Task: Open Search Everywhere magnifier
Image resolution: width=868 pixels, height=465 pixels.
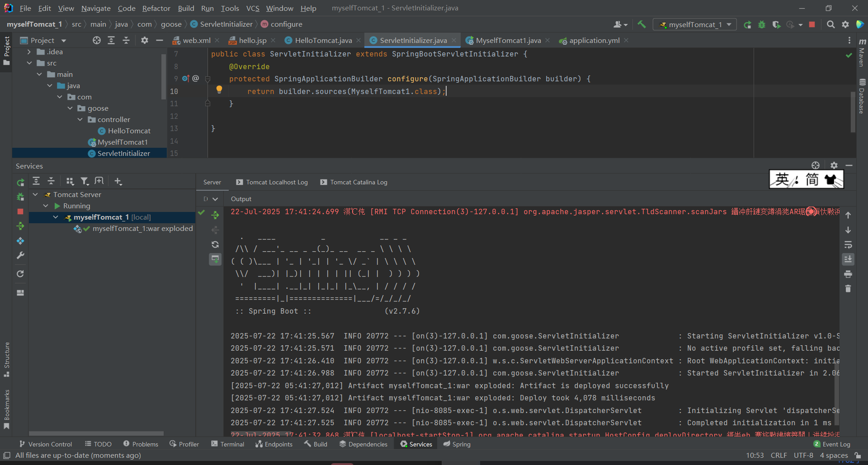Action: (831, 24)
